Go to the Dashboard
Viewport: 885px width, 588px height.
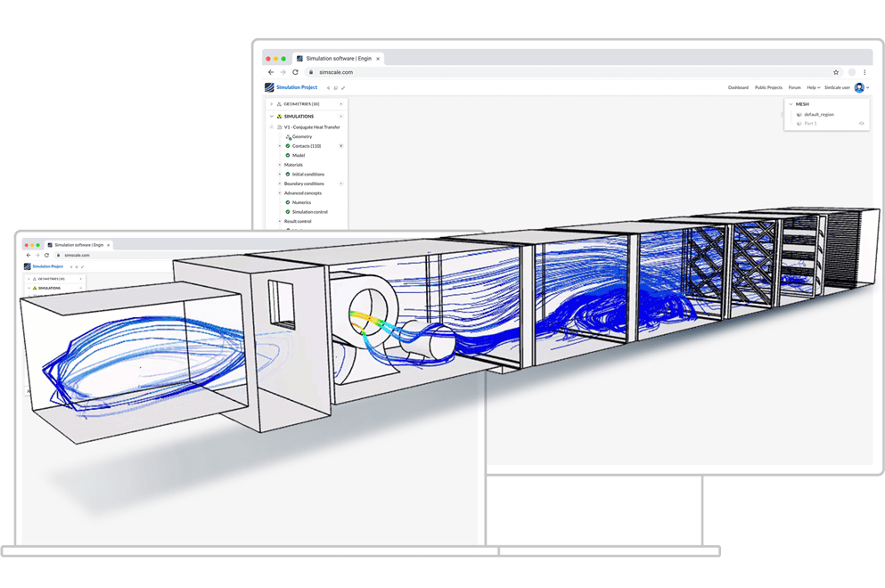click(739, 87)
